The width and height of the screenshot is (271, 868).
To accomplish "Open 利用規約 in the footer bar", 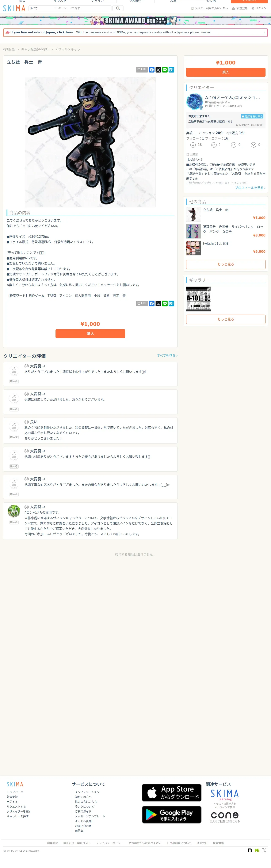I will click(53, 843).
